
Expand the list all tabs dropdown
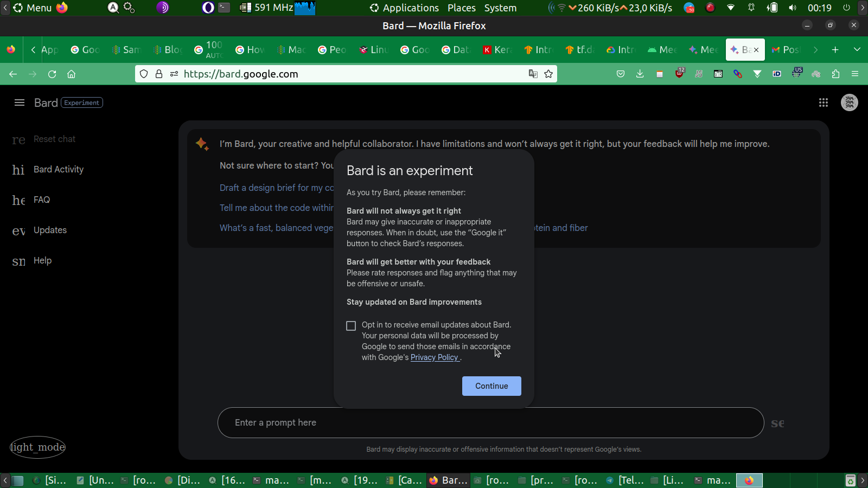click(x=857, y=49)
